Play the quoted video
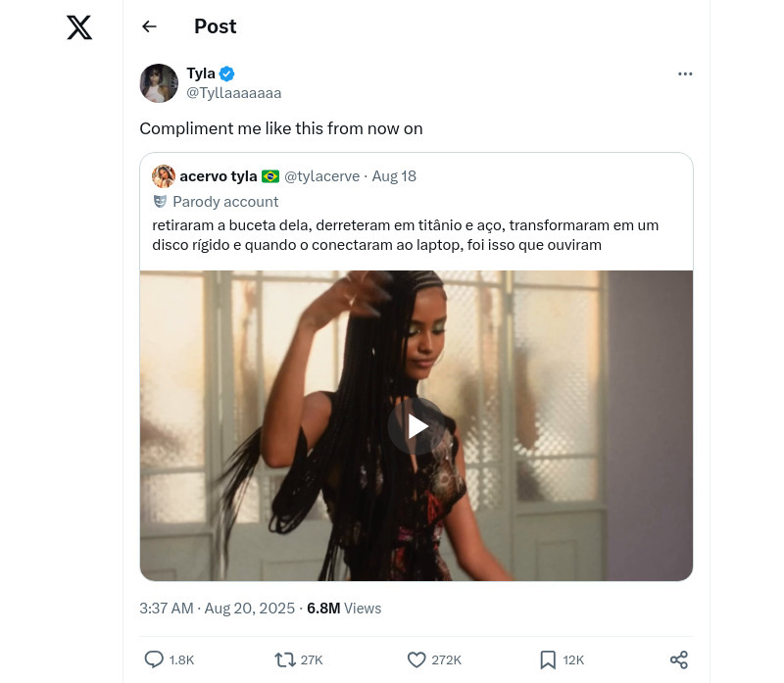This screenshot has width=784, height=683. coord(416,426)
